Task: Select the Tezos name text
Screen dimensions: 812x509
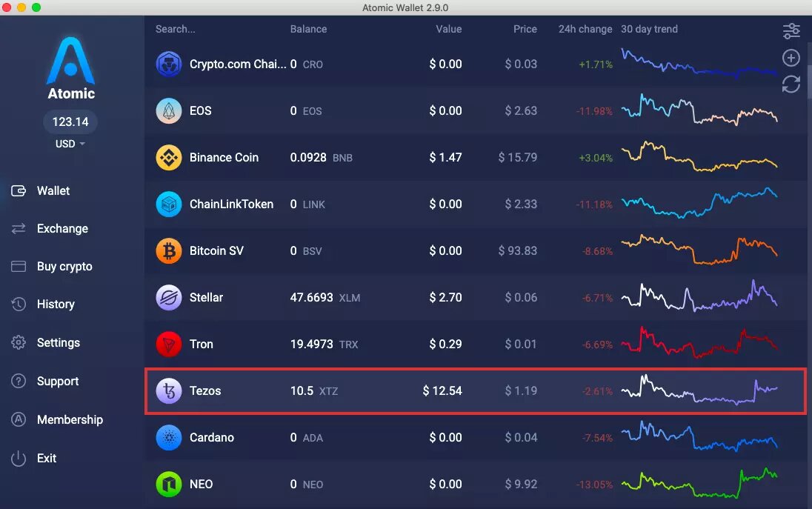Action: pyautogui.click(x=205, y=390)
